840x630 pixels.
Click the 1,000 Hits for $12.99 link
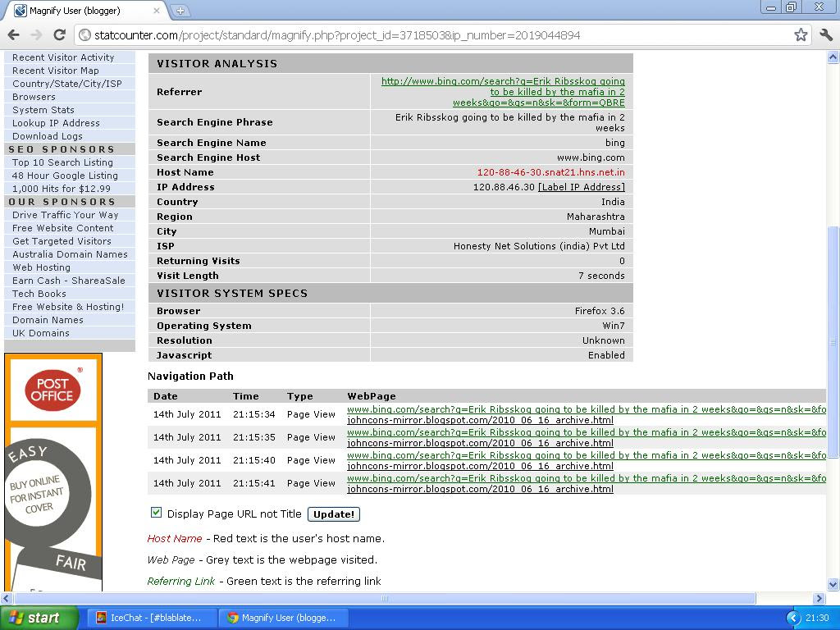pos(61,189)
